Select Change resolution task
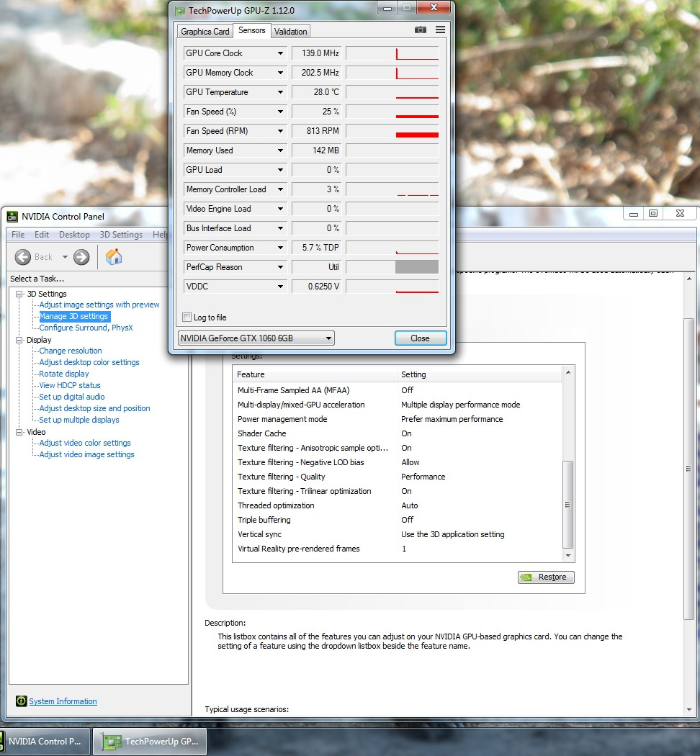 [x=71, y=351]
